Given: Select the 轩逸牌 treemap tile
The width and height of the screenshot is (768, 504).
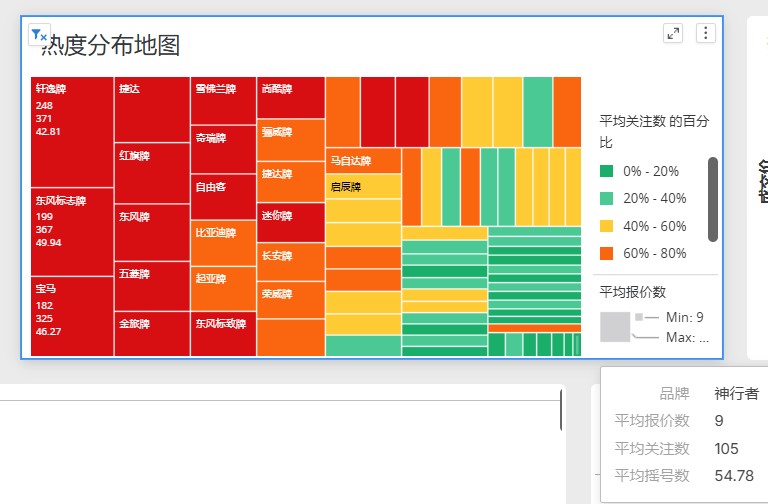Looking at the screenshot, I should click(x=72, y=130).
